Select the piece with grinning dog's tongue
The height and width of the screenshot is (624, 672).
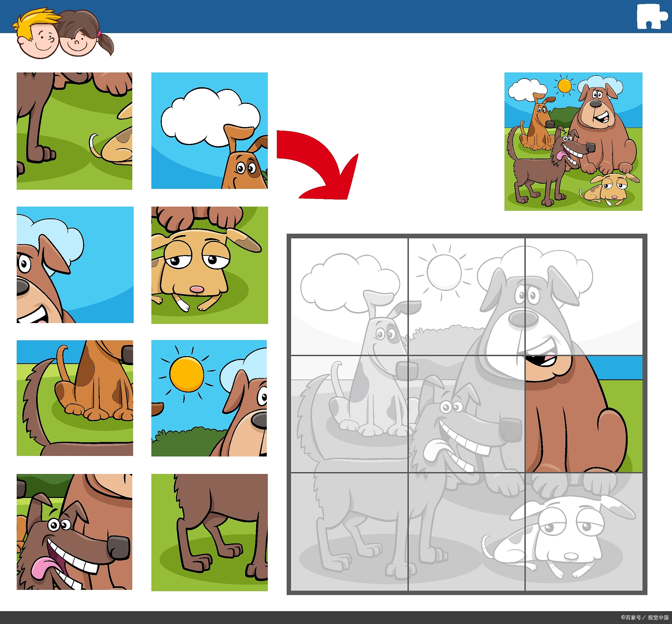tap(74, 532)
